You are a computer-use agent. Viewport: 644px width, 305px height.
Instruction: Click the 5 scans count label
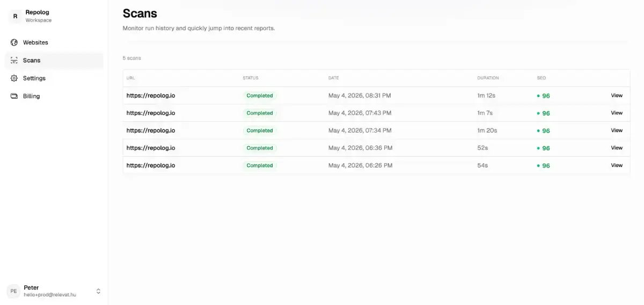(132, 58)
